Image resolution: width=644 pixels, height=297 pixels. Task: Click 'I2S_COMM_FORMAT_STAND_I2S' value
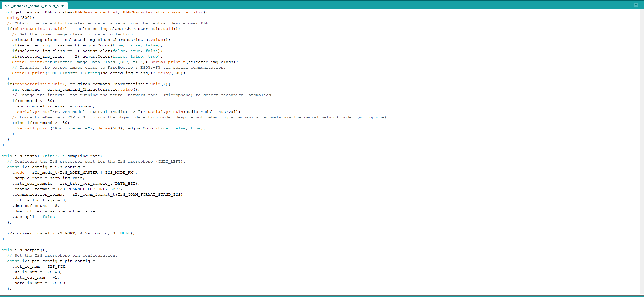click(149, 194)
